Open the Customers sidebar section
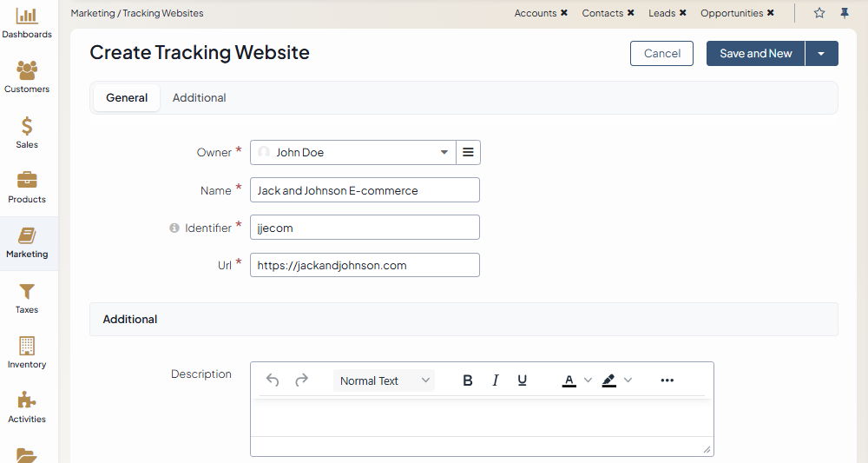 pyautogui.click(x=27, y=72)
